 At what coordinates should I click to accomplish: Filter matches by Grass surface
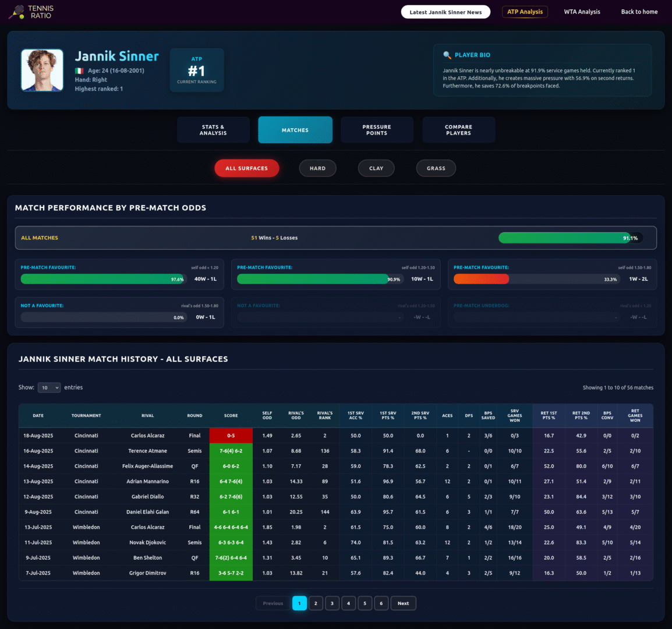tap(436, 168)
